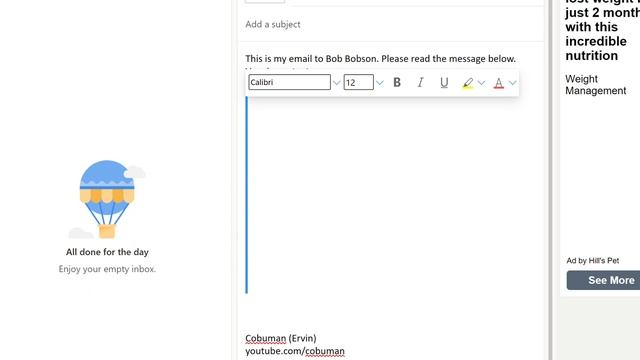This screenshot has width=640, height=360.
Task: Apply the yellow text highlight color
Action: pos(468,83)
